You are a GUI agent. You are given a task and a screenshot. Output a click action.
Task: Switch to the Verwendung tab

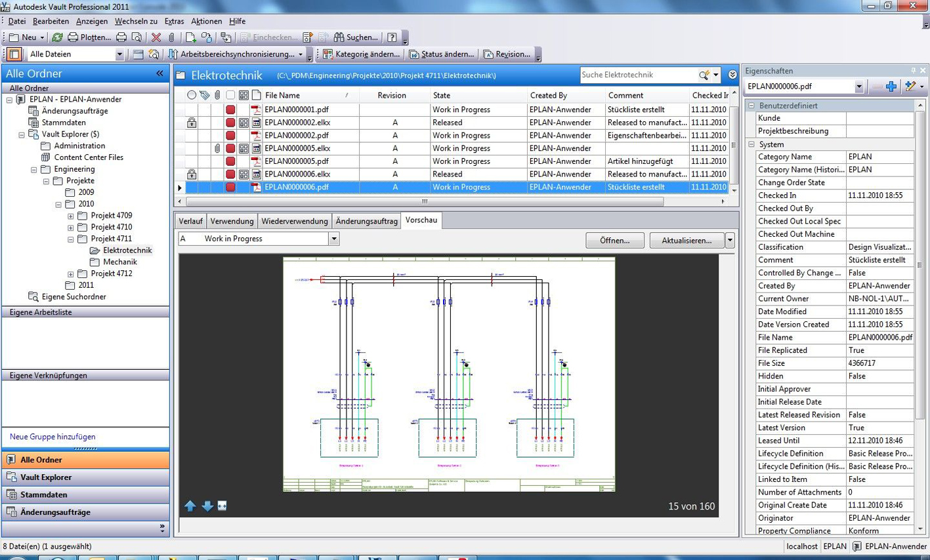(232, 221)
